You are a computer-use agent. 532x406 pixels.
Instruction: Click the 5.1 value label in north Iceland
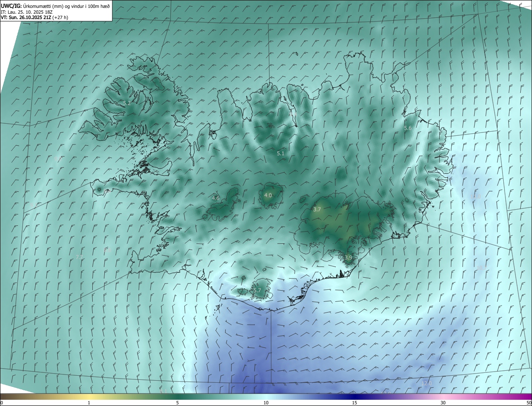click(x=281, y=154)
